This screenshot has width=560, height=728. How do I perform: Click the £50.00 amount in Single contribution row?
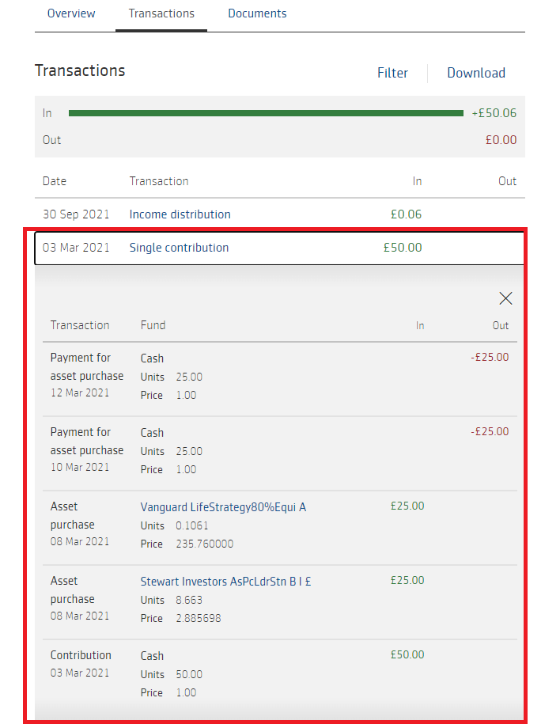click(x=403, y=248)
